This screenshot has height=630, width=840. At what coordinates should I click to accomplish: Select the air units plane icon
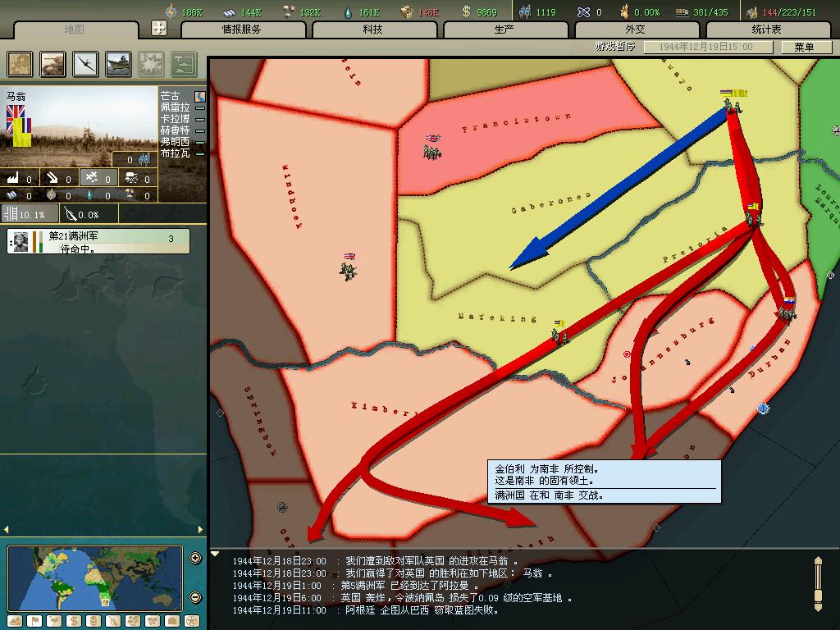coord(85,64)
